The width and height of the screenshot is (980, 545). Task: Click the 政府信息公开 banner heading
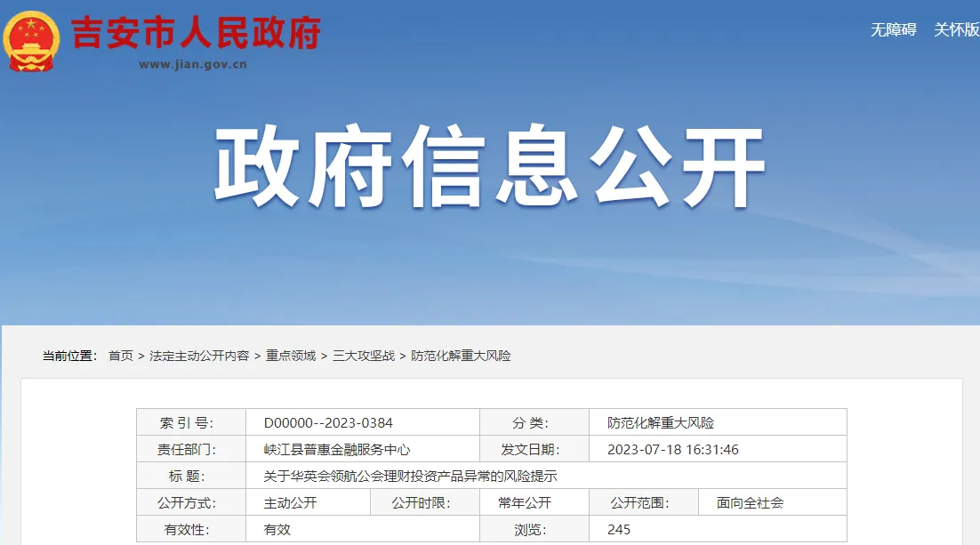490,165
